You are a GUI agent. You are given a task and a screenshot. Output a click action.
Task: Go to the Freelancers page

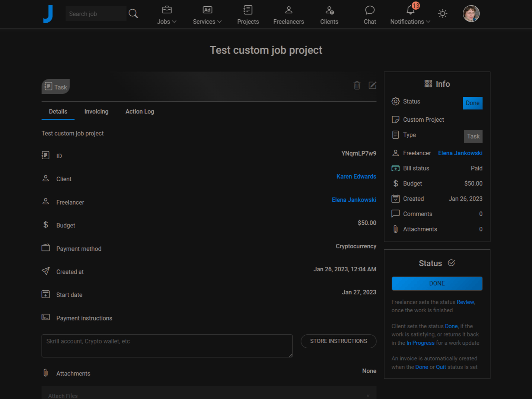point(289,15)
